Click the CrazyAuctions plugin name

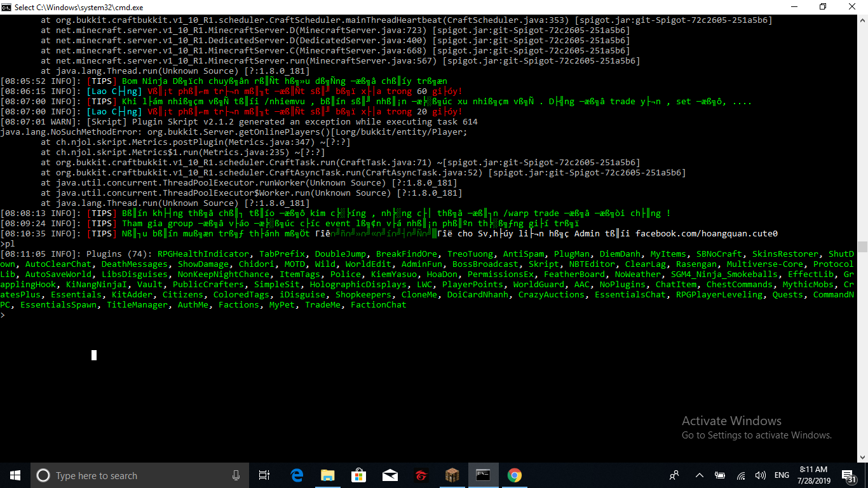click(552, 295)
